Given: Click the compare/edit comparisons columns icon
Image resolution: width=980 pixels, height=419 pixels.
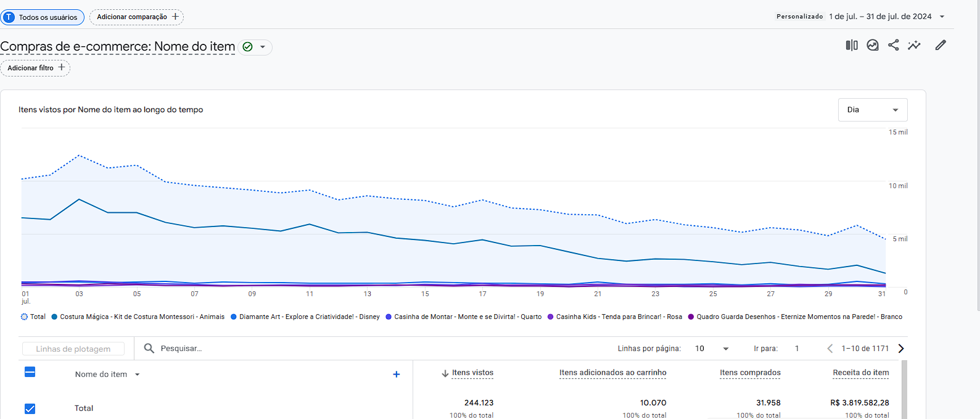Looking at the screenshot, I should coord(852,45).
